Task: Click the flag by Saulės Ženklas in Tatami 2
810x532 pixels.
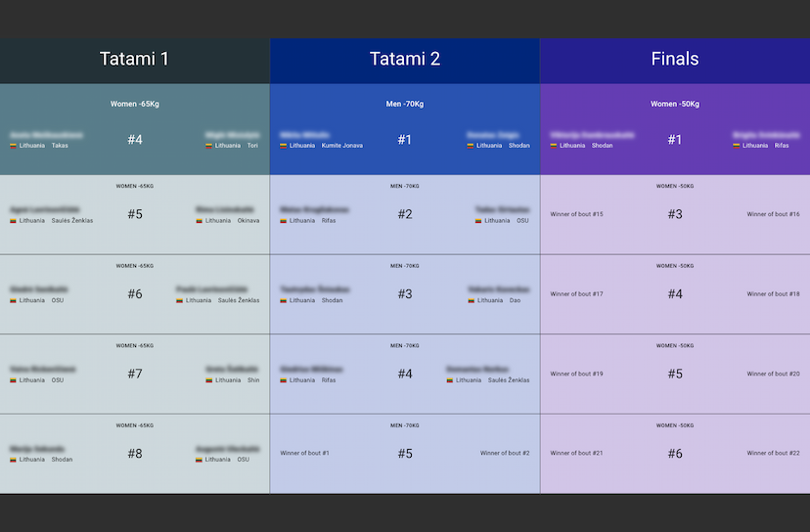Action: [x=450, y=380]
